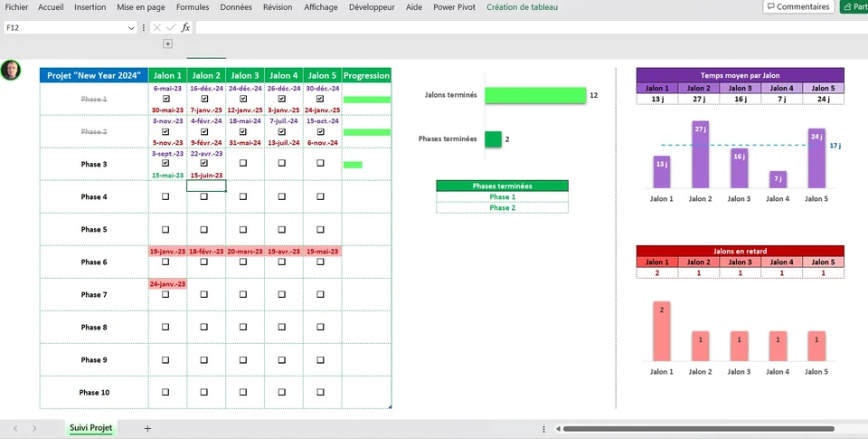Screen dimensions: 868x439
Task: Open the Power Pivot tab
Action: click(454, 7)
